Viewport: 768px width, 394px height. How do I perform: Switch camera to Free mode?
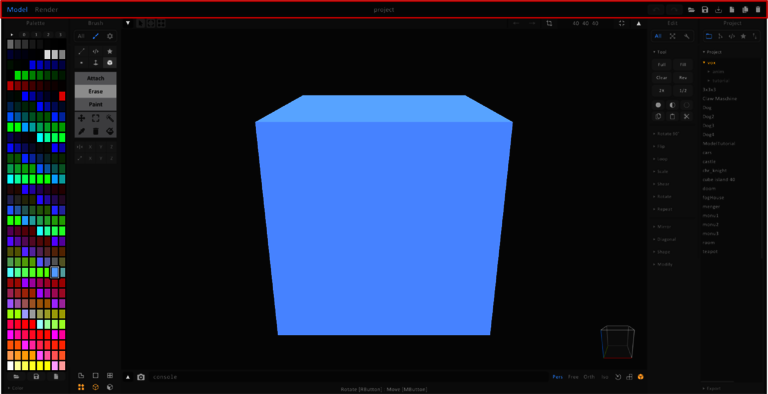tap(573, 377)
